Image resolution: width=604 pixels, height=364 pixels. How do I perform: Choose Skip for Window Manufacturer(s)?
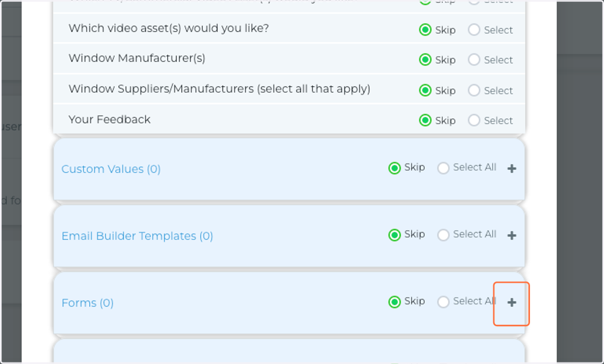pyautogui.click(x=425, y=59)
